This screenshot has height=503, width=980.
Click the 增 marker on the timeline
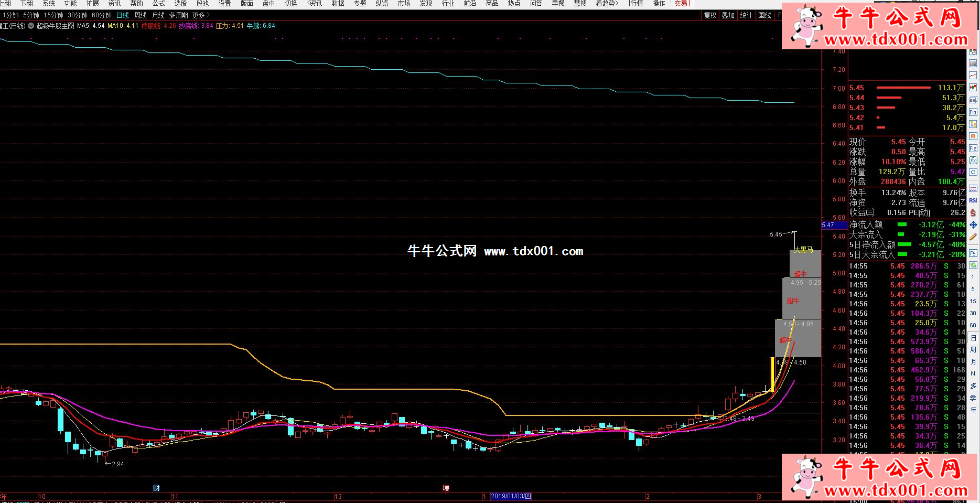446,488
